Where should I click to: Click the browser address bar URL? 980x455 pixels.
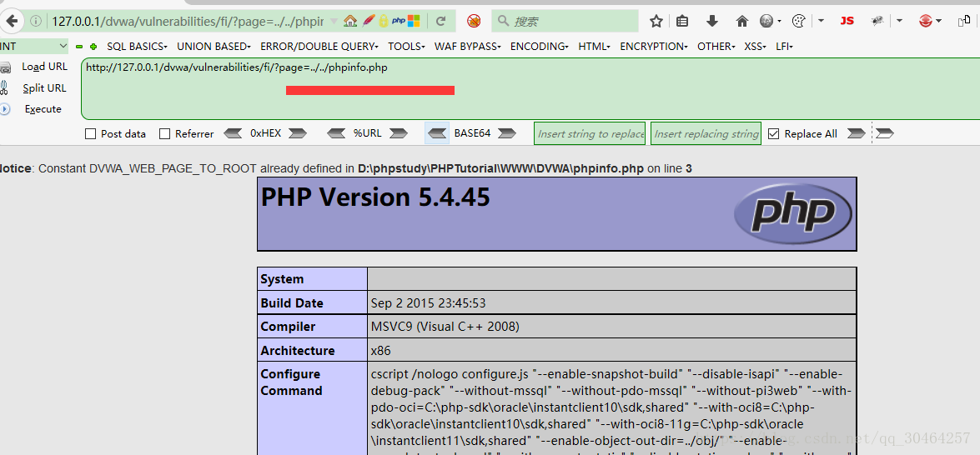point(188,21)
